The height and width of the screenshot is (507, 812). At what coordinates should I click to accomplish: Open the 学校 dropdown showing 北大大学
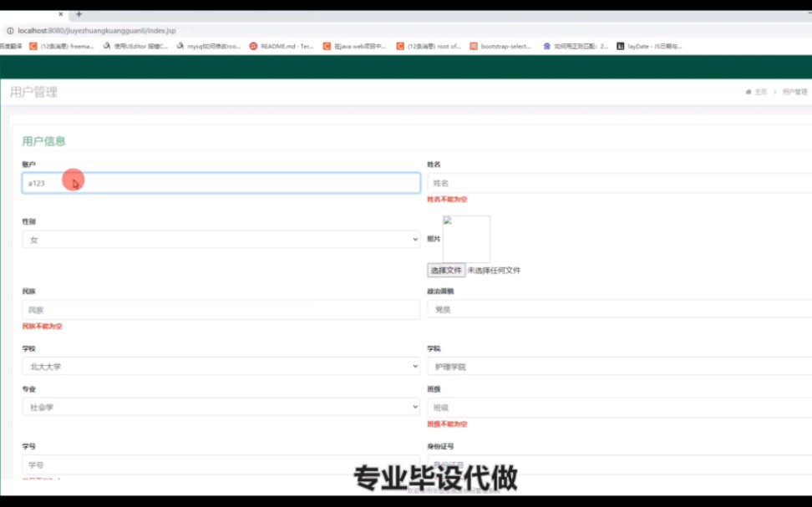point(221,366)
